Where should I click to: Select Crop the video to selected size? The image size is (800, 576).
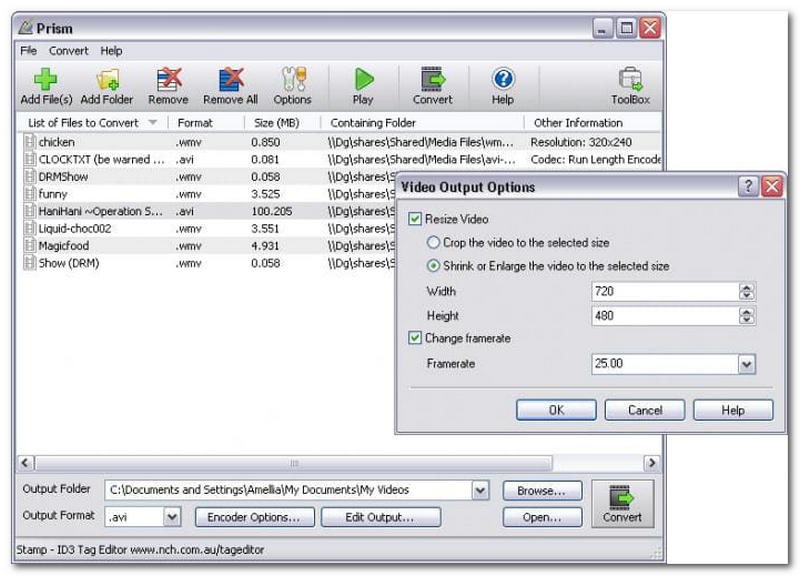coord(433,243)
